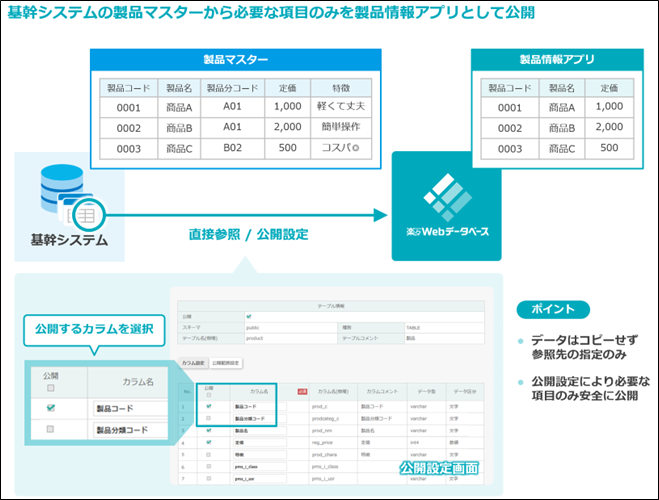Uncheck 公開 for row 4 reg_price
This screenshot has height=500, width=659.
click(209, 442)
